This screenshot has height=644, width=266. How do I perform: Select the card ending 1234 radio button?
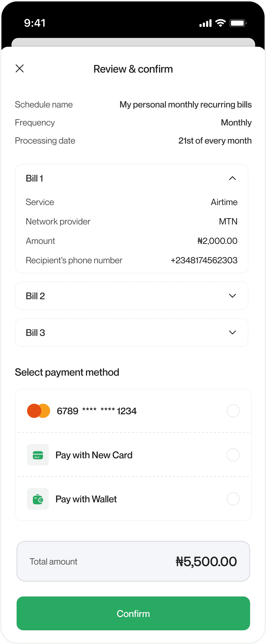click(233, 411)
